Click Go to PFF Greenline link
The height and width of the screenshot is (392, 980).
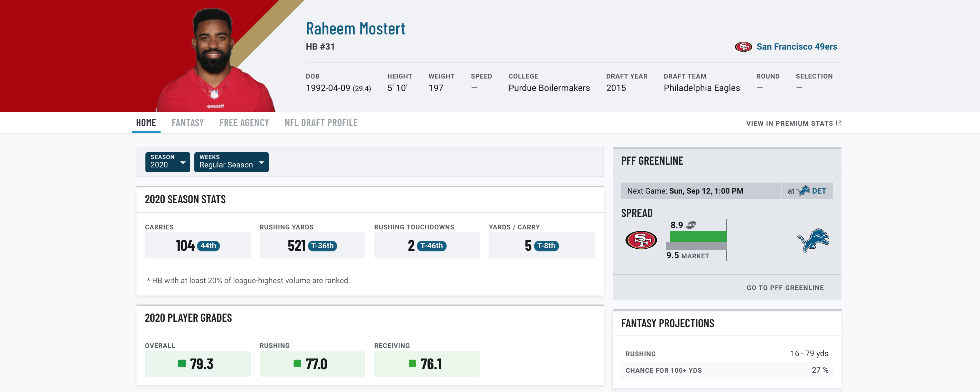click(x=785, y=288)
